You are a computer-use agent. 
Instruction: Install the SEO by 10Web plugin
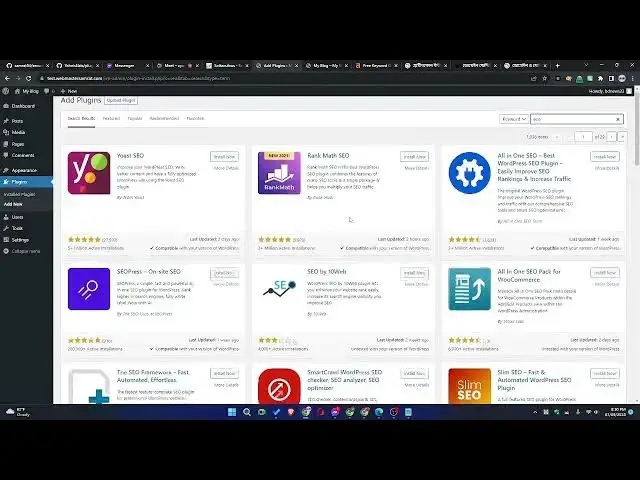414,273
